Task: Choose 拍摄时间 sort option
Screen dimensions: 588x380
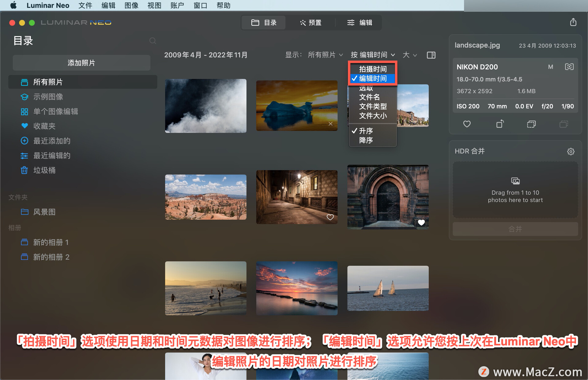Action: 373,69
